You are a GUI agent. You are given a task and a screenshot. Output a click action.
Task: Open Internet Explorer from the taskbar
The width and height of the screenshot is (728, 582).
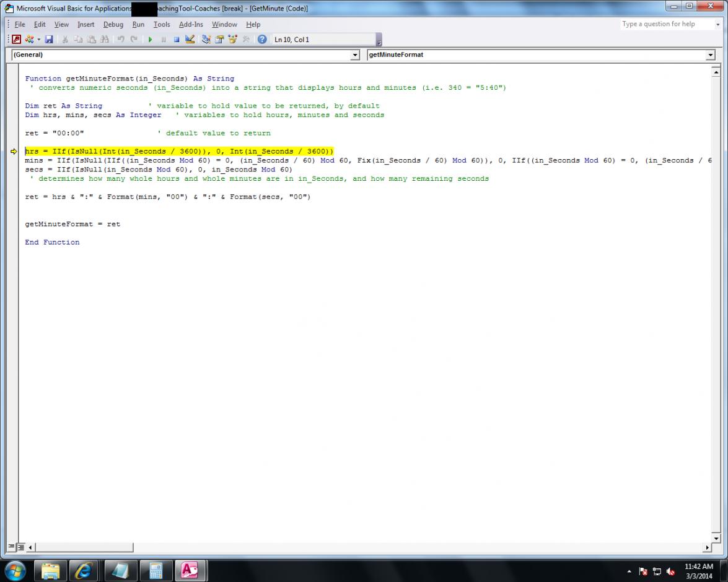[84, 571]
